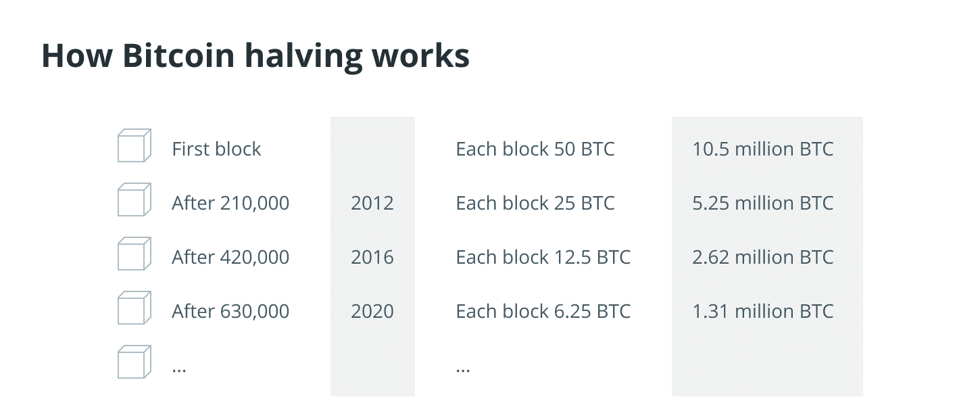Click the cube icon next to After 210,000
Image resolution: width=980 pixels, height=399 pixels.
(134, 200)
